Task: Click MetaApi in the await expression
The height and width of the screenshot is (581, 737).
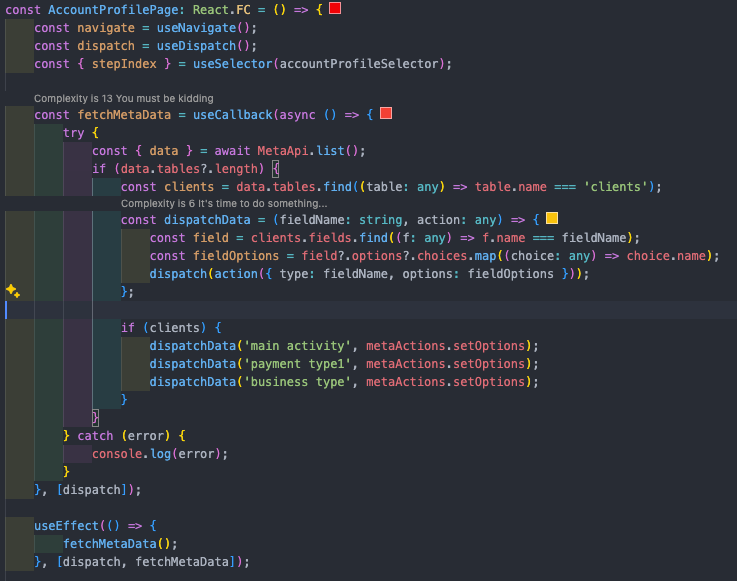Action: tap(282, 151)
